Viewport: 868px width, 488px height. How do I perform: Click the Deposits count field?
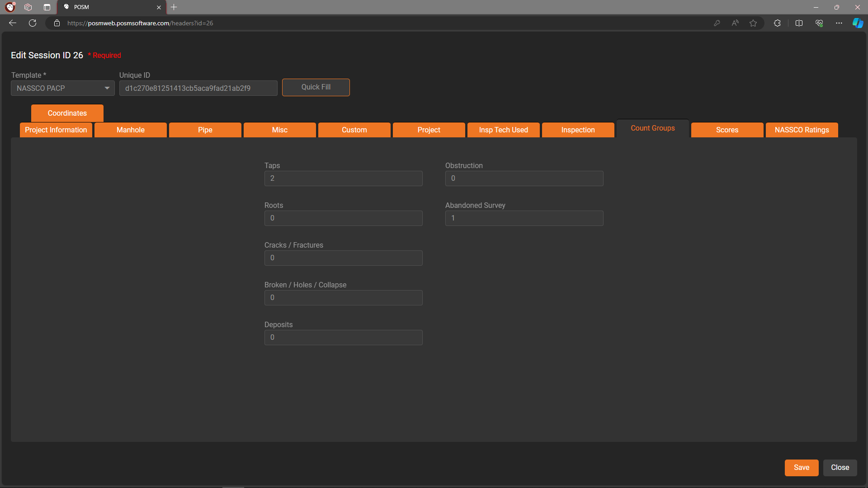(x=344, y=338)
